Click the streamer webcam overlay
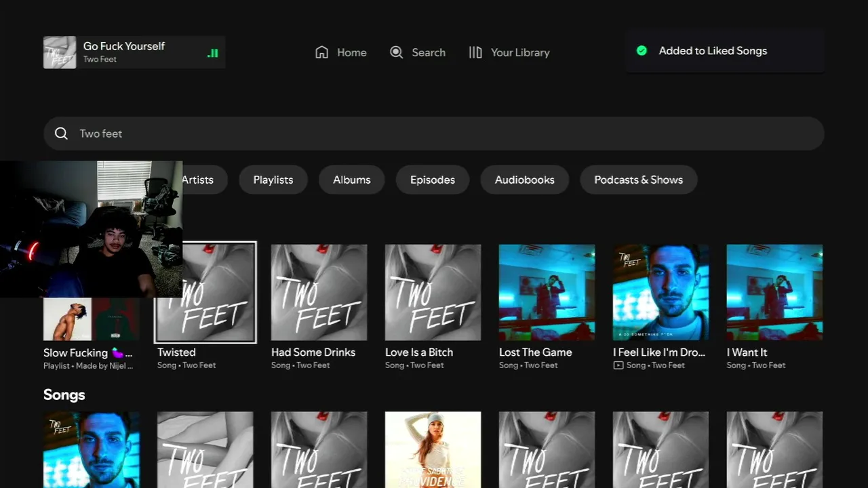 91,229
